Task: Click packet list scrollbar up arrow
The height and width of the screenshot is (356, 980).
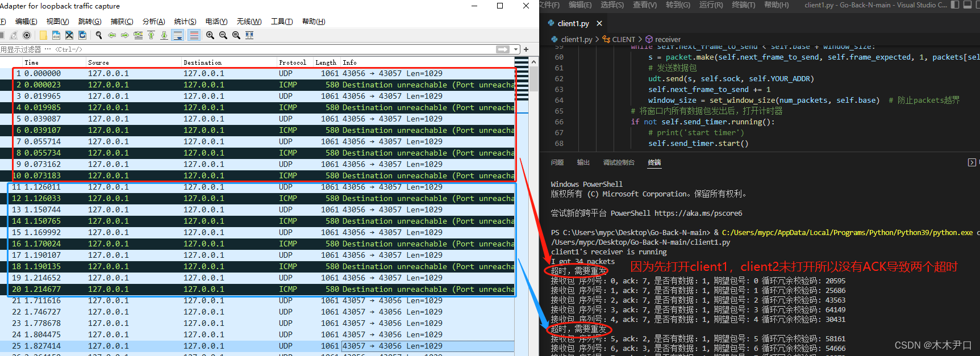Action: [533, 61]
